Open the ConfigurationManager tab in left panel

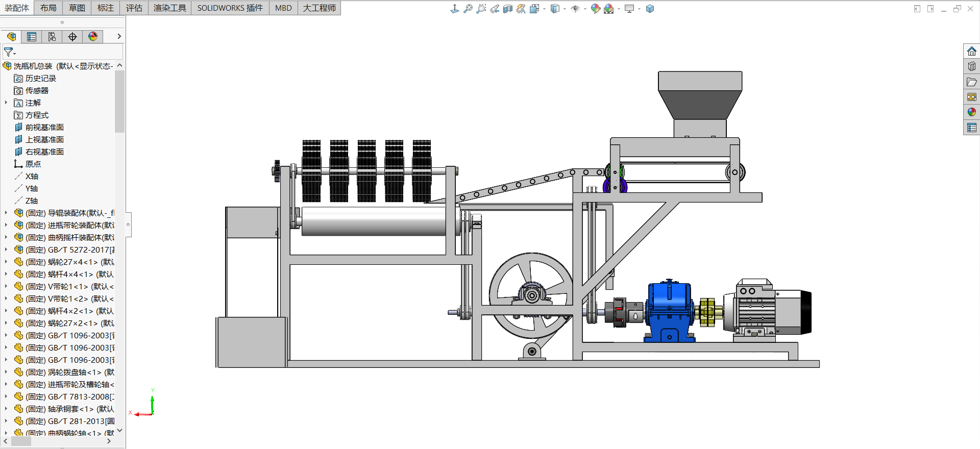click(x=52, y=37)
